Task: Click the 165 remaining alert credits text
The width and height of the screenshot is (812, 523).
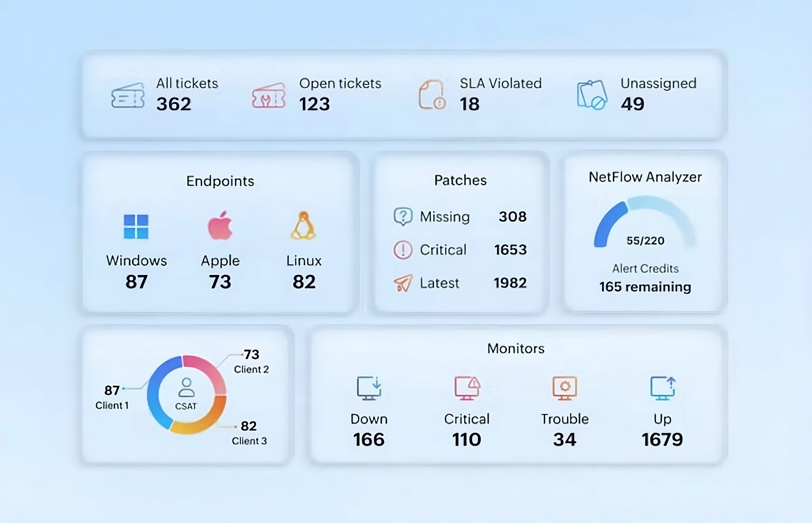Action: pos(645,287)
